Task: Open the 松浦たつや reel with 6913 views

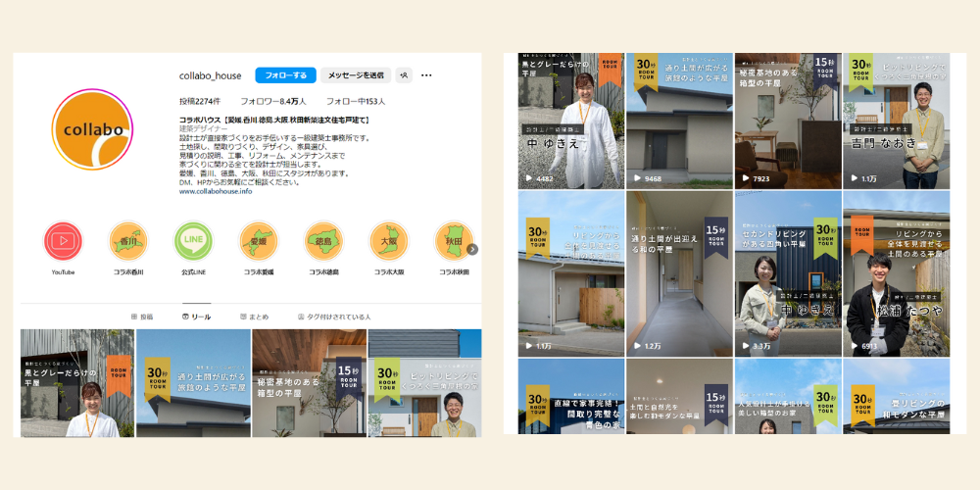Action: coord(896,273)
